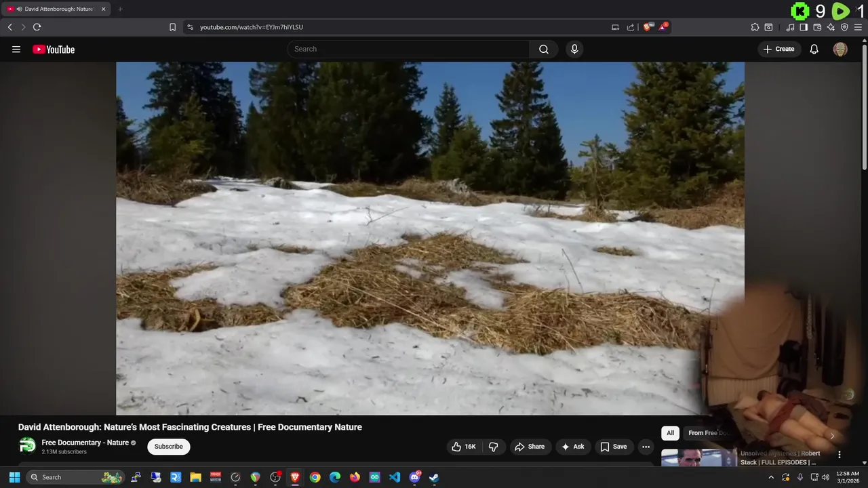Image resolution: width=868 pixels, height=488 pixels.
Task: Open Steam from the taskbar
Action: [x=434, y=477]
